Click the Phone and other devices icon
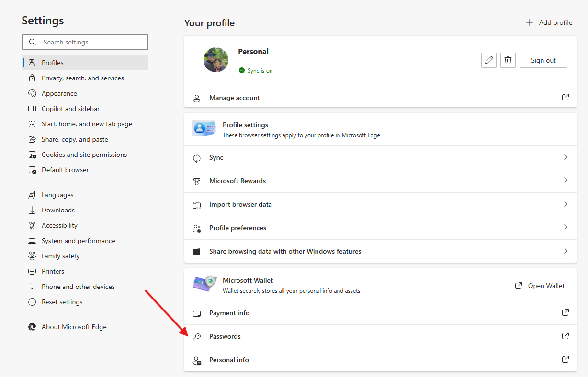The height and width of the screenshot is (377, 588). [x=32, y=287]
